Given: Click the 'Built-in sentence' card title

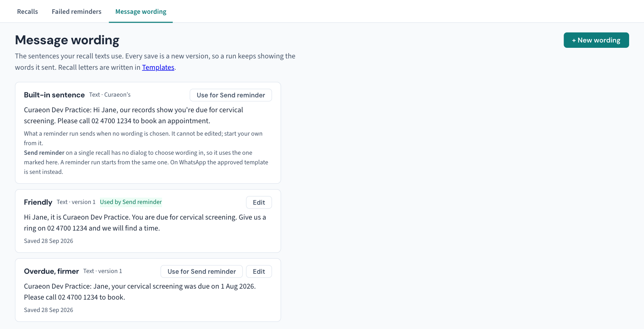Looking at the screenshot, I should pyautogui.click(x=54, y=95).
